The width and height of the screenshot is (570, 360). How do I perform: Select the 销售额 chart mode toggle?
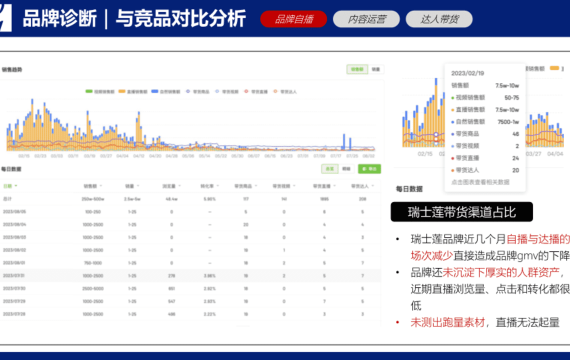(x=357, y=69)
